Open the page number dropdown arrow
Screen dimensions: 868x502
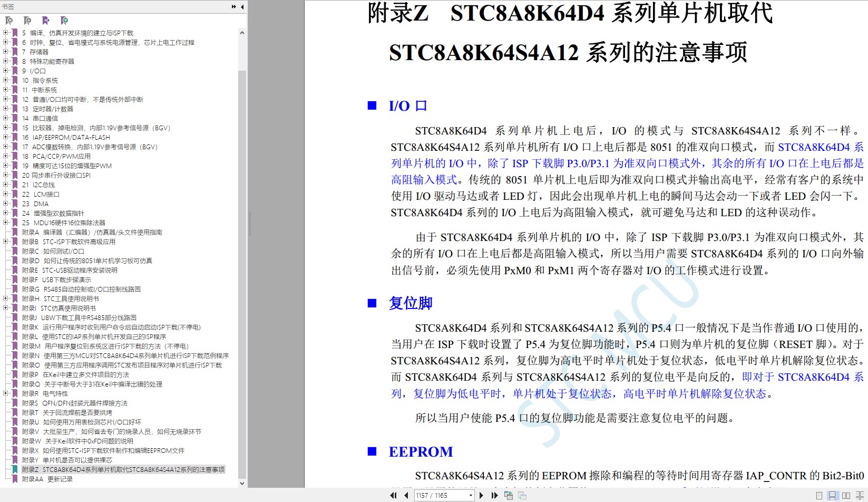pyautogui.click(x=471, y=496)
